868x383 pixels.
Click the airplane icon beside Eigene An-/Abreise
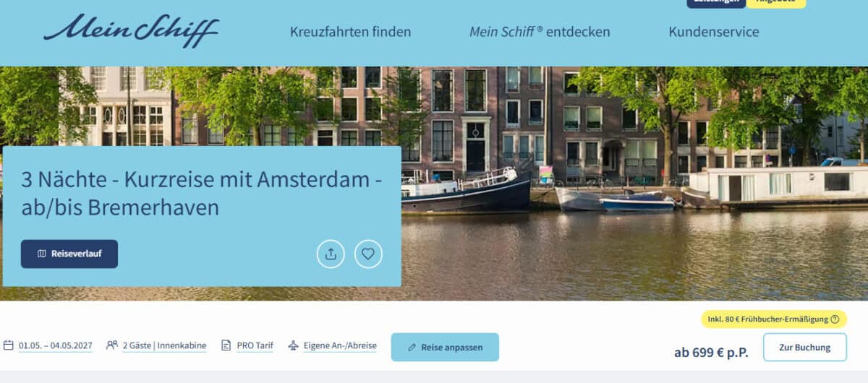pyautogui.click(x=293, y=345)
